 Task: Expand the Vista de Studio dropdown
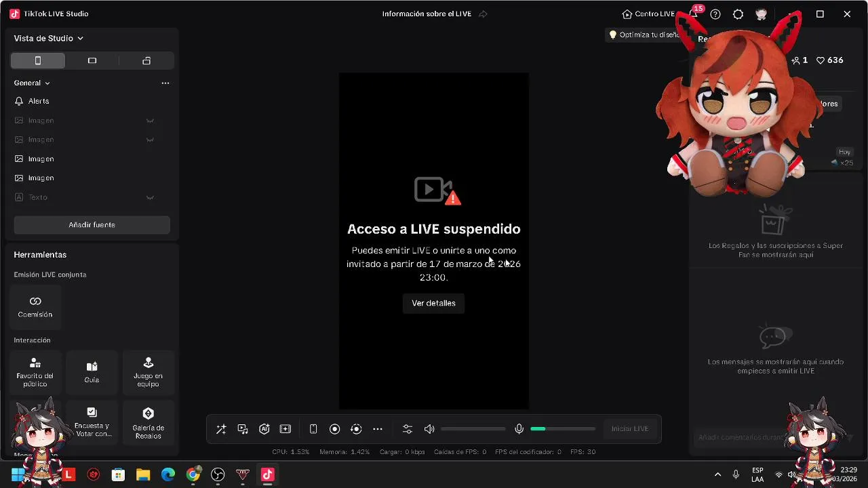[48, 39]
